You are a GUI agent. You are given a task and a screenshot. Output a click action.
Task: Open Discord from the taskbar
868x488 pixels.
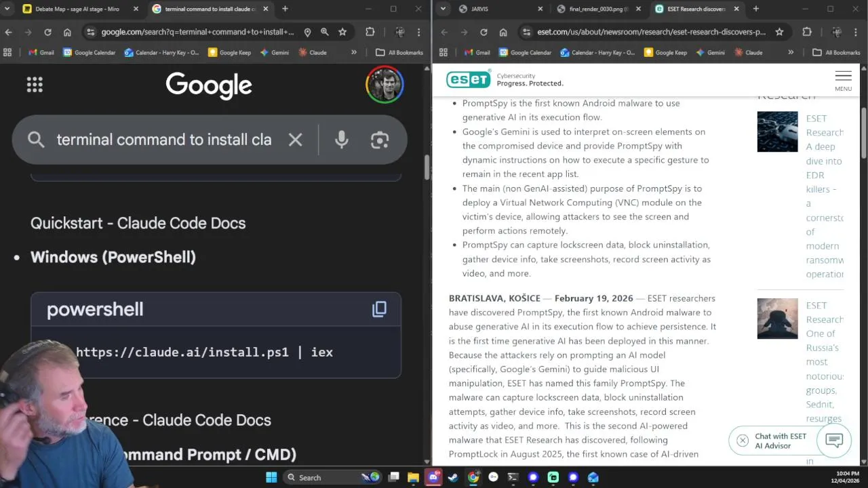(x=433, y=477)
